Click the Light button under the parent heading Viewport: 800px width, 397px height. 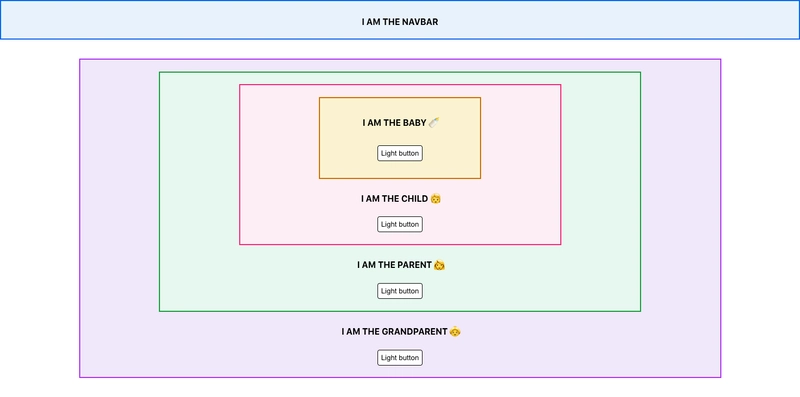pos(399,291)
